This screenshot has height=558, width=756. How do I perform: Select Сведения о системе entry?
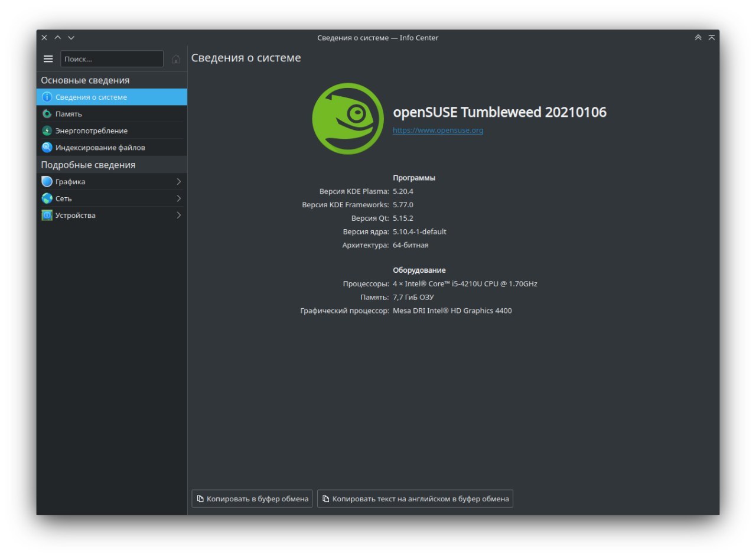tap(112, 97)
